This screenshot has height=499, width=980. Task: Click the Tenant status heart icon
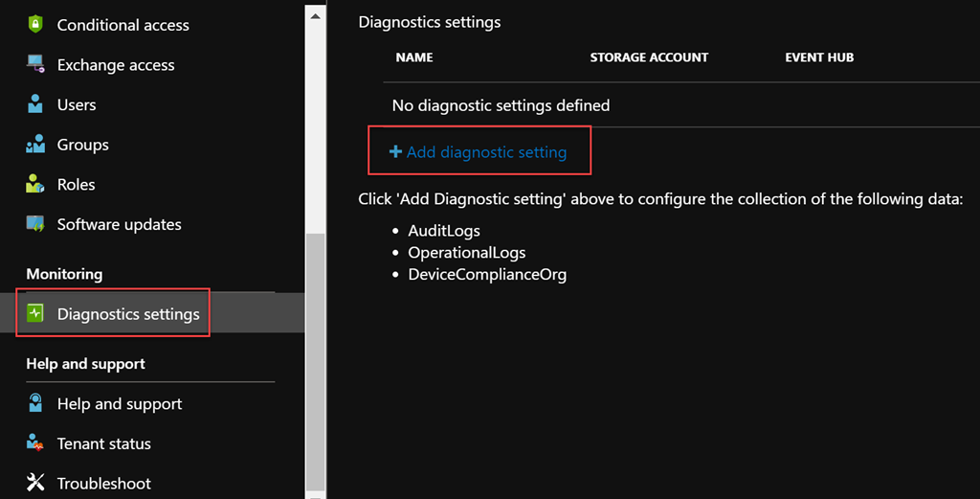pyautogui.click(x=35, y=443)
